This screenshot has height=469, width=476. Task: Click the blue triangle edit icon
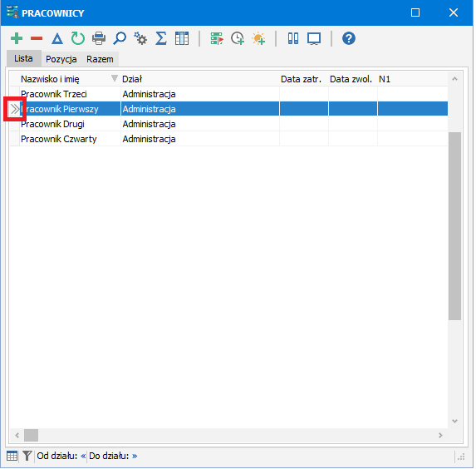click(x=57, y=38)
